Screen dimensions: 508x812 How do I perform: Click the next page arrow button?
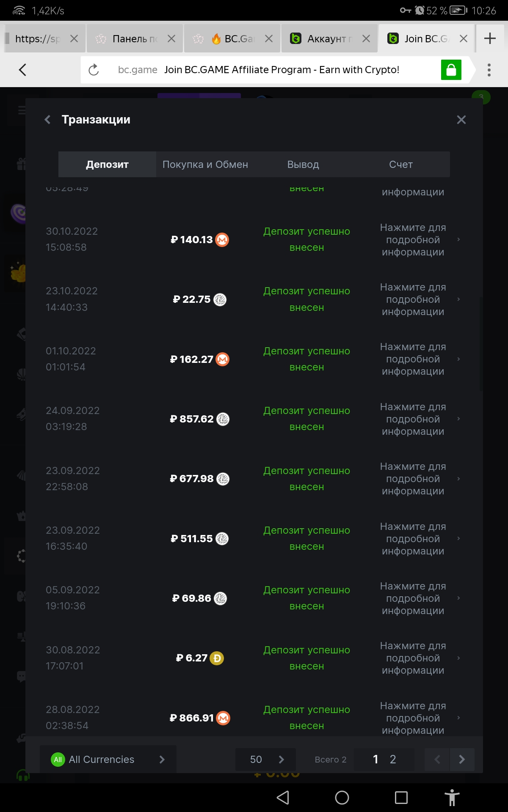click(x=462, y=760)
